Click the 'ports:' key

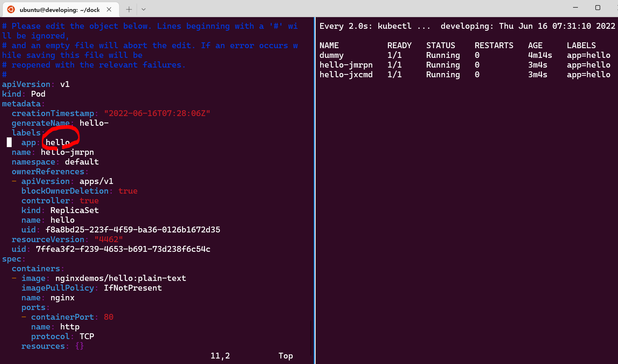[36, 307]
